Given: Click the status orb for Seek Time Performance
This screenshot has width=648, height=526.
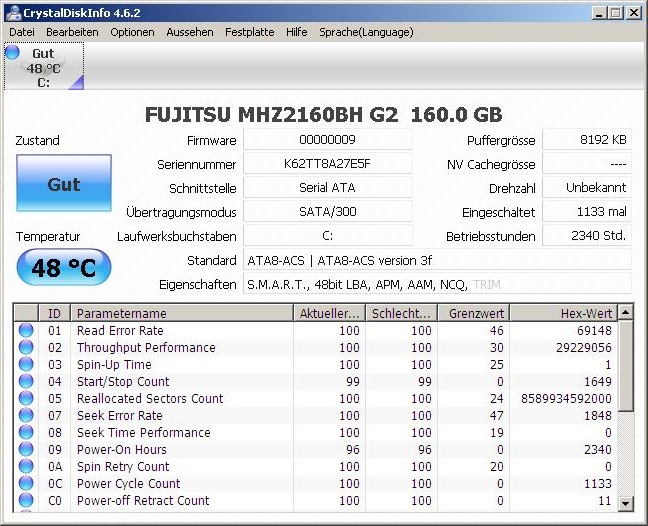Looking at the screenshot, I should [26, 432].
